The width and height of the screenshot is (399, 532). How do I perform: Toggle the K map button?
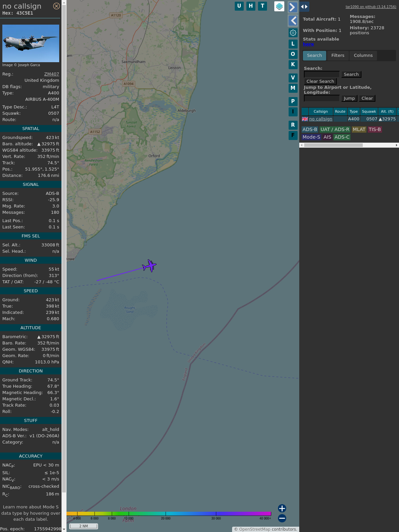pos(293,65)
